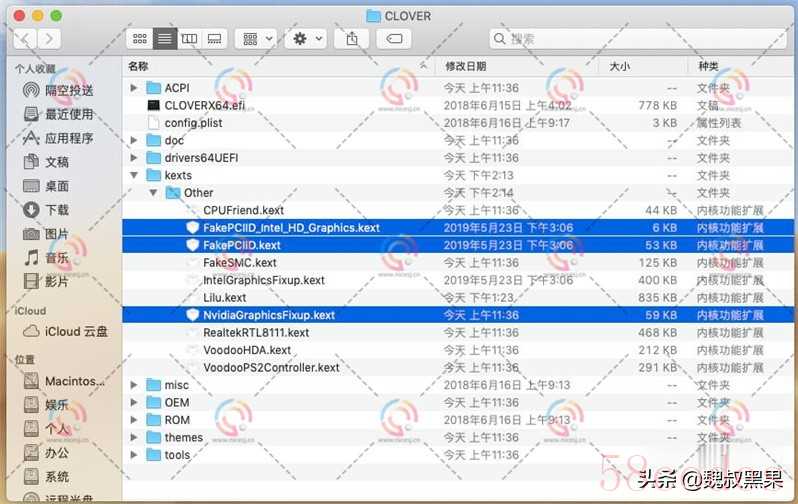Screen dimensions: 798x504
Task: Switch to gallery view mode
Action: [x=214, y=39]
